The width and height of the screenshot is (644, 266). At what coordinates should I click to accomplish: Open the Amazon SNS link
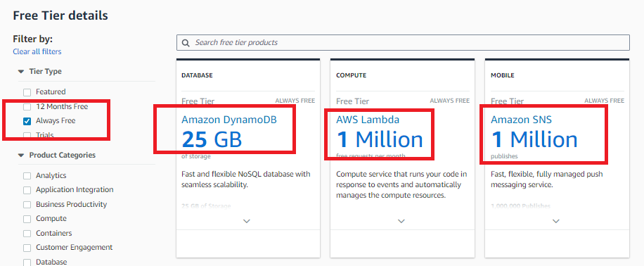[x=521, y=120]
